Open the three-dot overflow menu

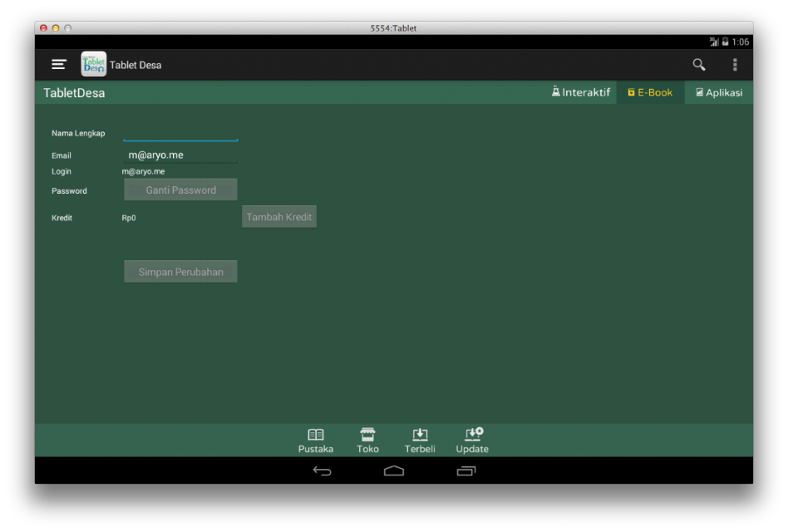coord(735,64)
